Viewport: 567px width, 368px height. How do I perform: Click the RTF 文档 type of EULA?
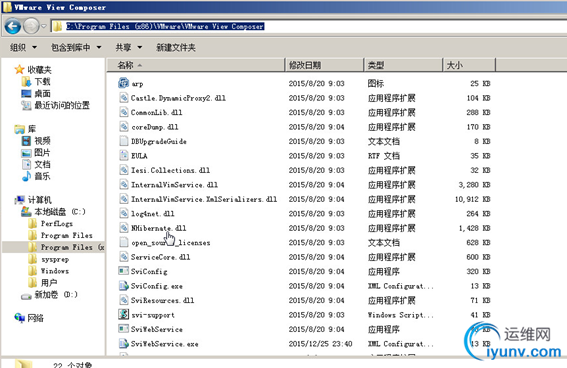coord(384,156)
